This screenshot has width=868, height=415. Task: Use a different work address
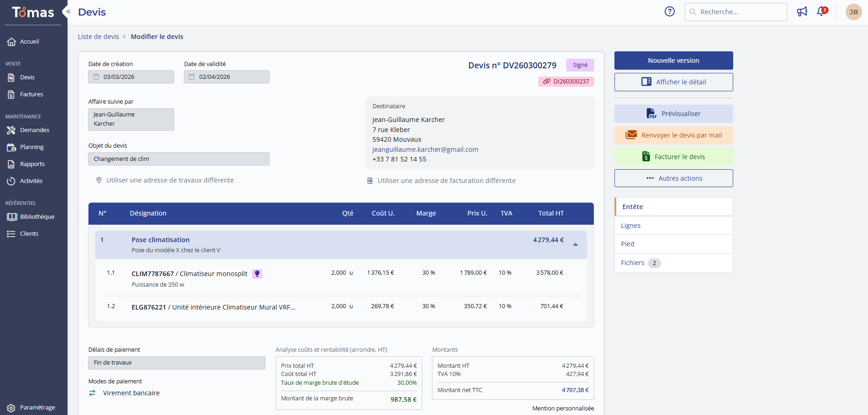(x=165, y=180)
